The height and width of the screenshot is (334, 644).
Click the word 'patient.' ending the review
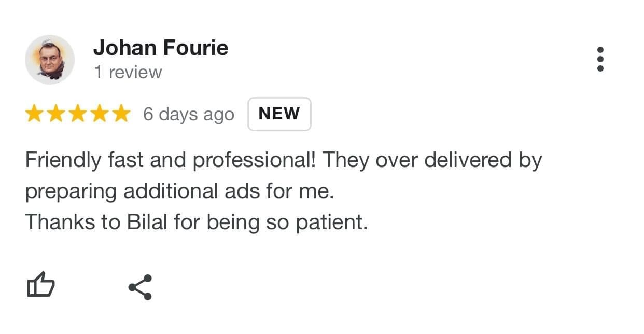click(x=332, y=224)
